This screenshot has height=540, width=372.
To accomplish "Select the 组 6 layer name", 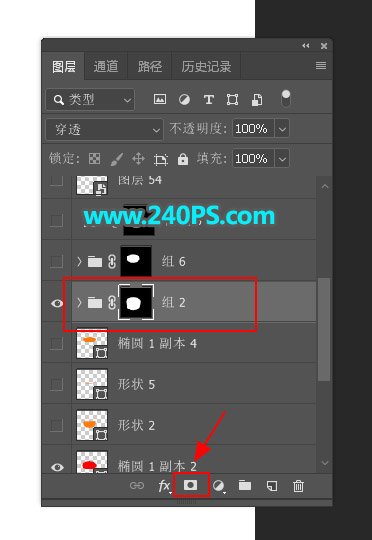I will 174,262.
